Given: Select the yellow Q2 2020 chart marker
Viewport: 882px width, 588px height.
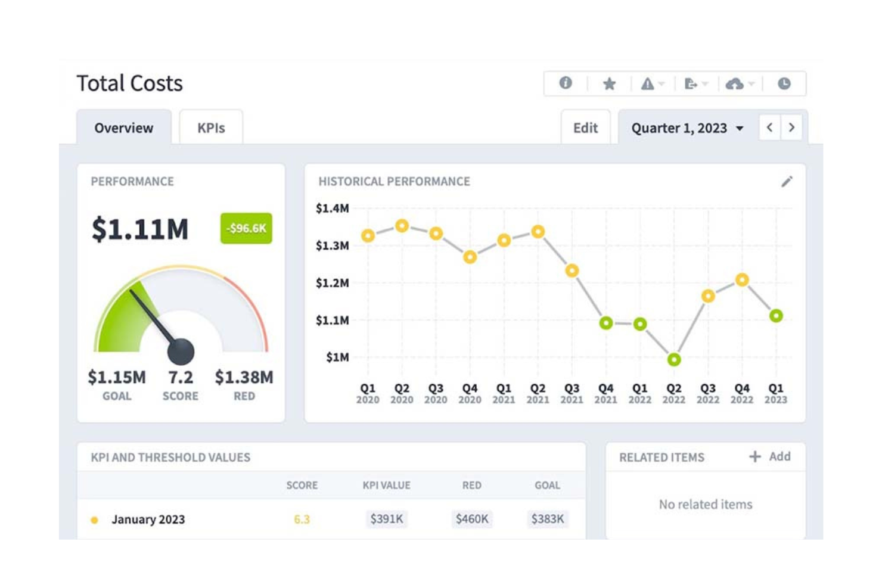Looking at the screenshot, I should point(402,226).
